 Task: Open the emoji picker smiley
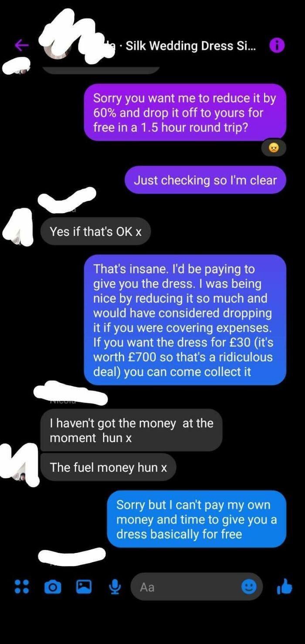point(249,587)
